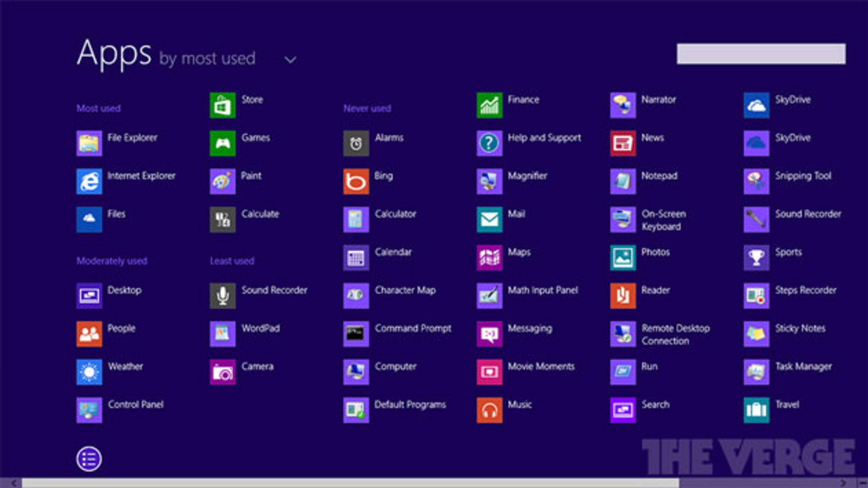The image size is (868, 488).
Task: Open the Camera app icon
Action: coord(222,372)
